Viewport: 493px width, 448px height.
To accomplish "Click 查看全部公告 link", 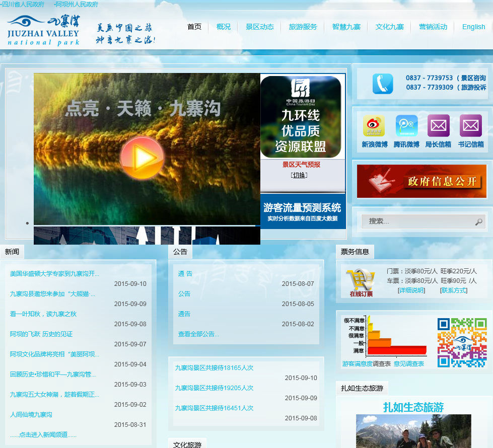I will point(198,334).
